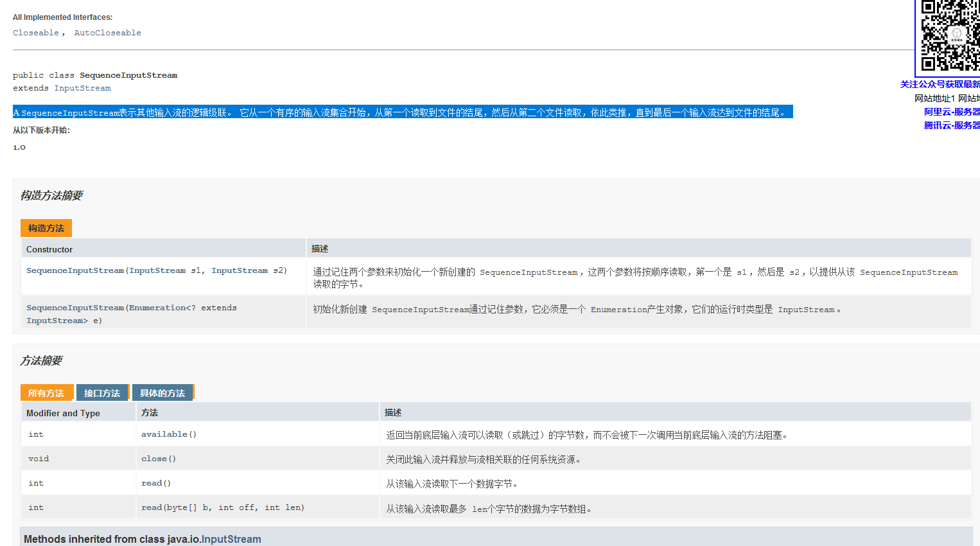This screenshot has width=980, height=546.
Task: Open the 关注公众号获取最新 link
Action: tap(940, 84)
